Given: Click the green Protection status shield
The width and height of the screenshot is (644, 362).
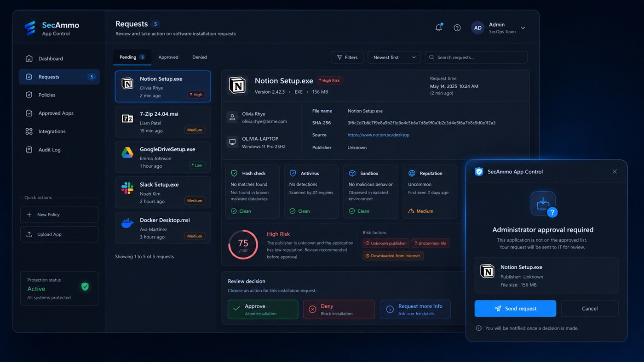Looking at the screenshot, I should click(85, 287).
